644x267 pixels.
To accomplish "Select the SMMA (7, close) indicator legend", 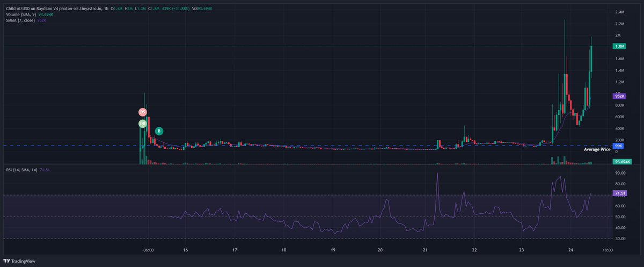I will pos(19,20).
